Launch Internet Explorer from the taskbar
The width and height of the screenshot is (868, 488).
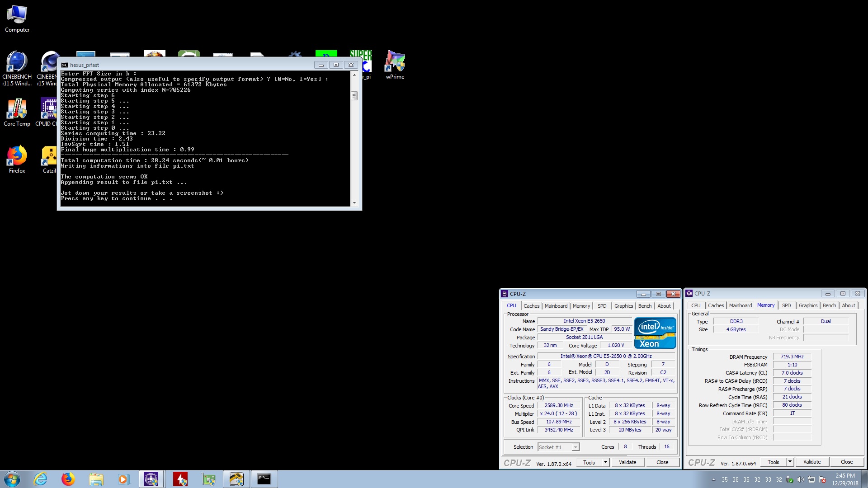pyautogui.click(x=41, y=479)
